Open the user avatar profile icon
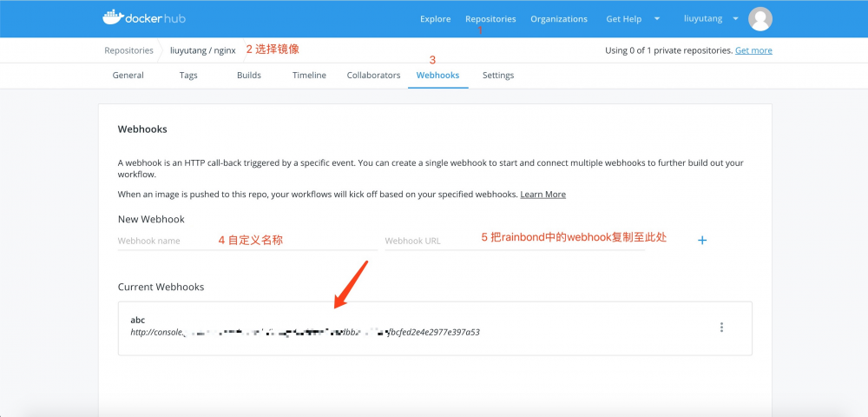The height and width of the screenshot is (417, 868). pos(760,19)
